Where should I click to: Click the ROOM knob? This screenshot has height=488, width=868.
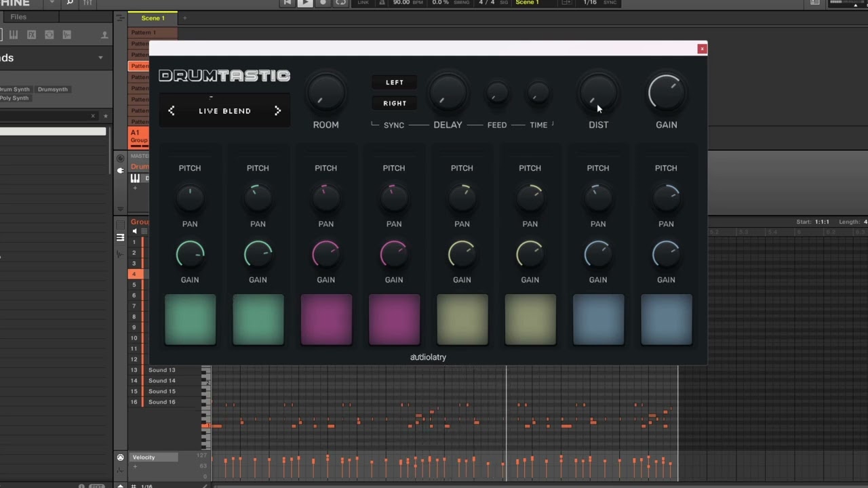pyautogui.click(x=325, y=93)
